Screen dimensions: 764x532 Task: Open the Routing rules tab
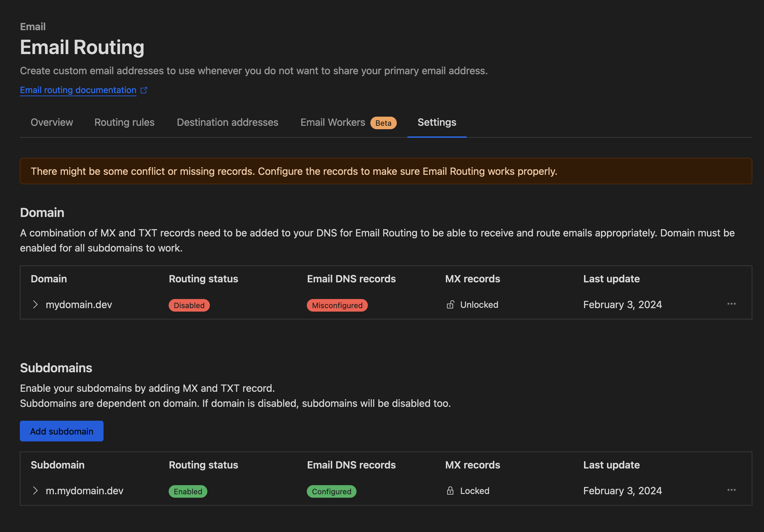pos(125,122)
